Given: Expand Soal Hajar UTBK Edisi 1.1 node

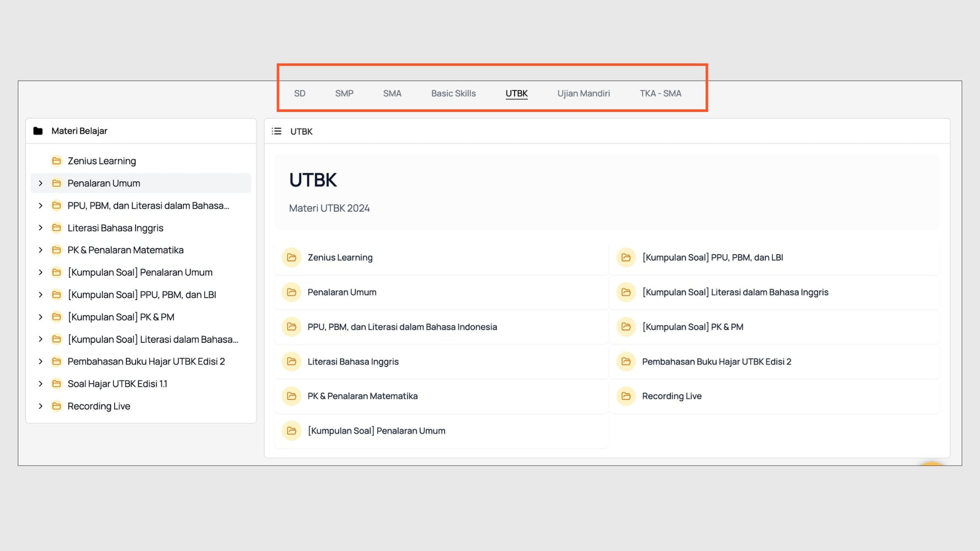Looking at the screenshot, I should 41,384.
